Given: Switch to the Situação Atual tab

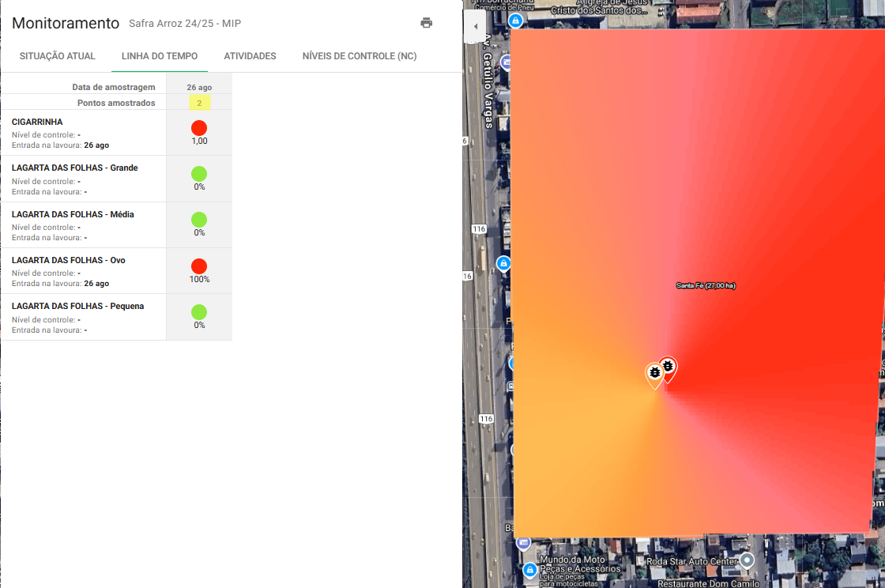Looking at the screenshot, I should [x=57, y=56].
